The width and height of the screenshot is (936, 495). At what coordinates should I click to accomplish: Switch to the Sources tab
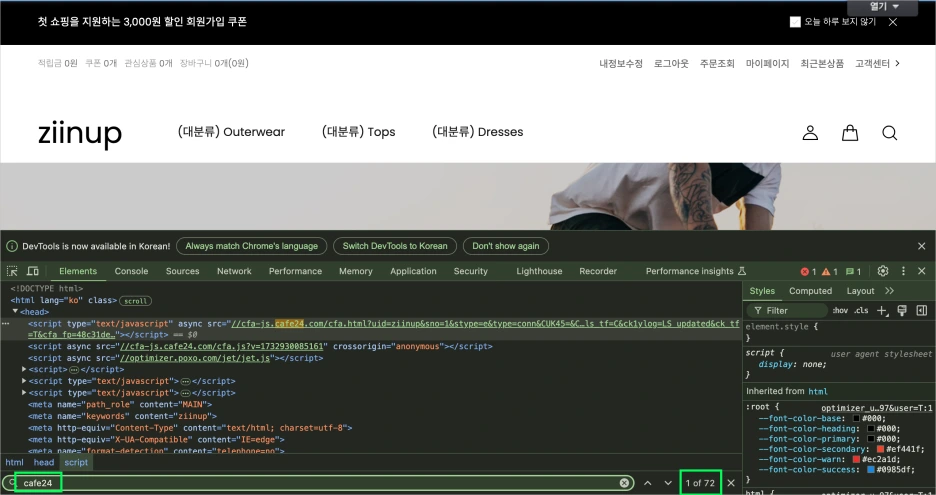click(183, 271)
